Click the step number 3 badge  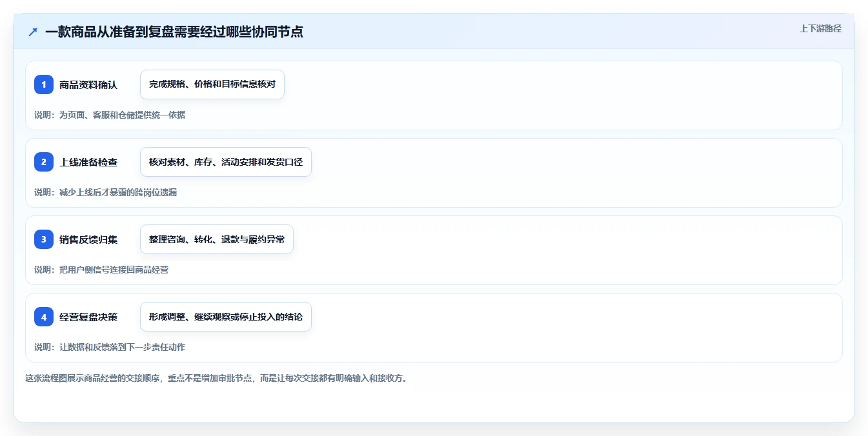[x=44, y=239]
